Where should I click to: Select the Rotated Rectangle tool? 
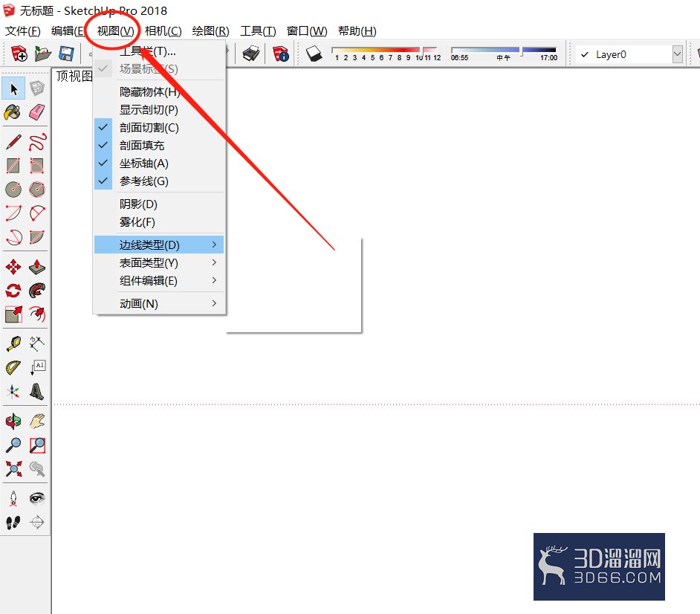[x=37, y=166]
